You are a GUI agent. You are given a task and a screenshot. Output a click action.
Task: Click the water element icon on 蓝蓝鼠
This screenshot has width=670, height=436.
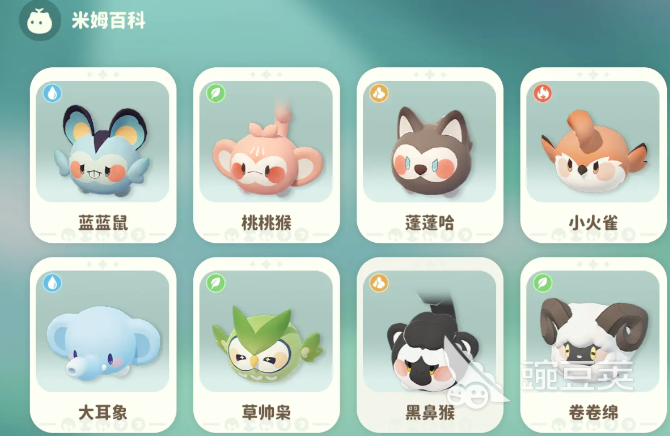[53, 93]
